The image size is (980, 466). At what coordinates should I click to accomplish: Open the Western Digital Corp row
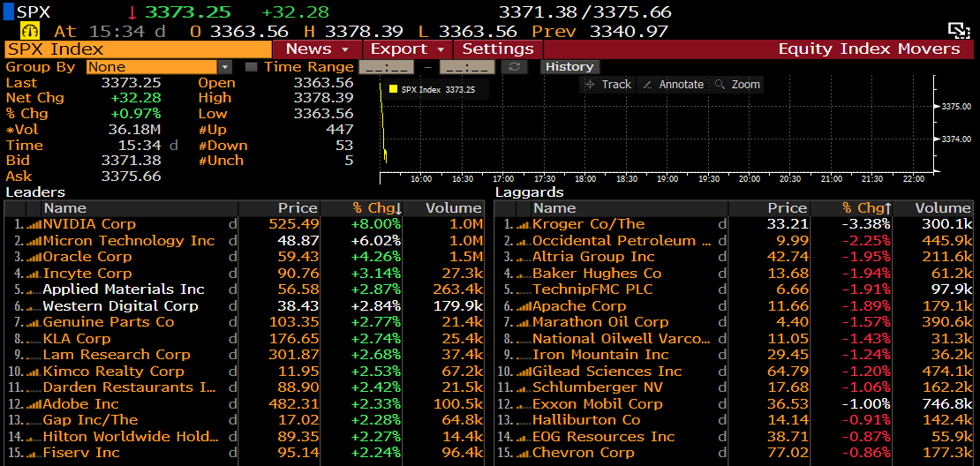(245, 306)
